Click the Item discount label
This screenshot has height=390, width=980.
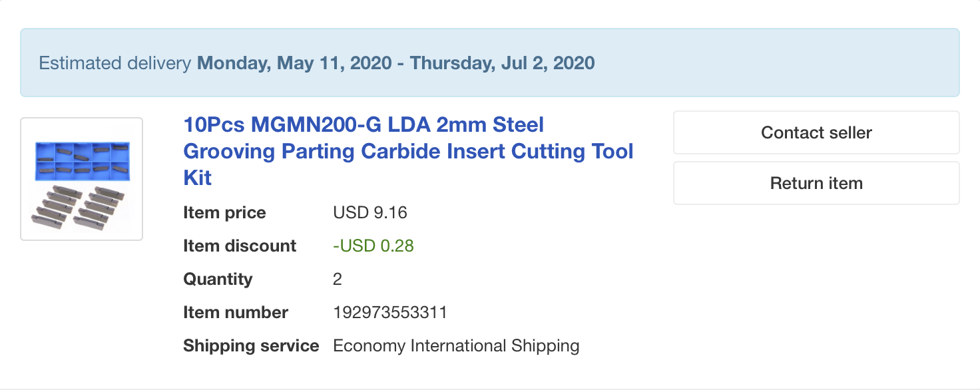[240, 246]
